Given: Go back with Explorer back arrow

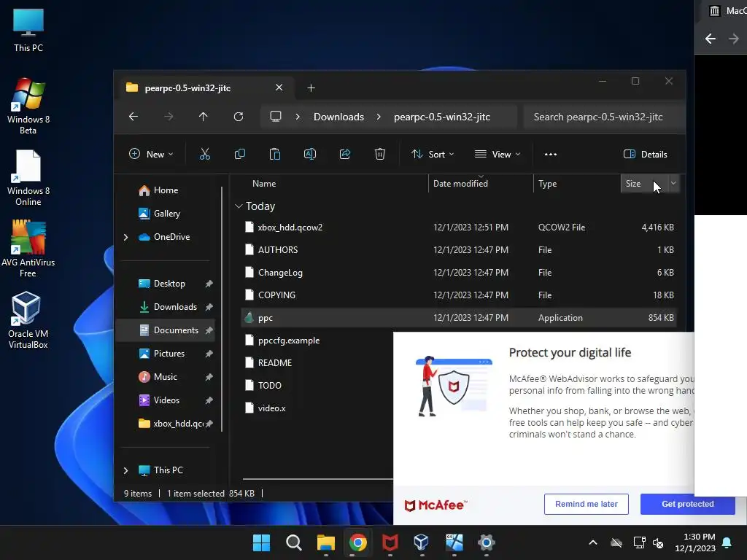Looking at the screenshot, I should click(x=133, y=117).
